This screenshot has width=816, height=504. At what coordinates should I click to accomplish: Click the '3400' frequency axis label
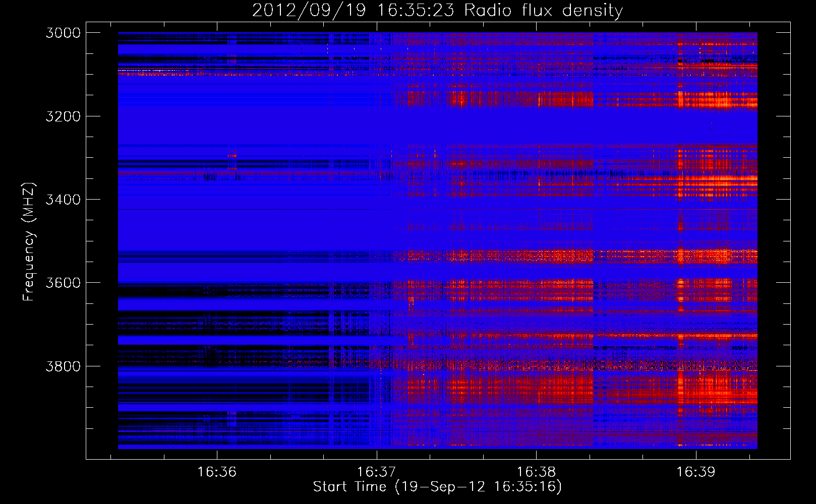pyautogui.click(x=63, y=200)
